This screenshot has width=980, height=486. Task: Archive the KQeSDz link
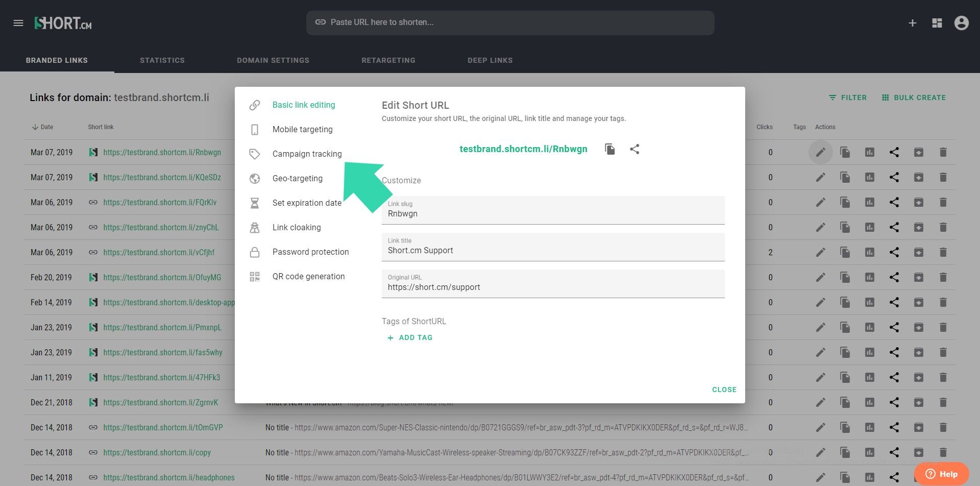[919, 177]
